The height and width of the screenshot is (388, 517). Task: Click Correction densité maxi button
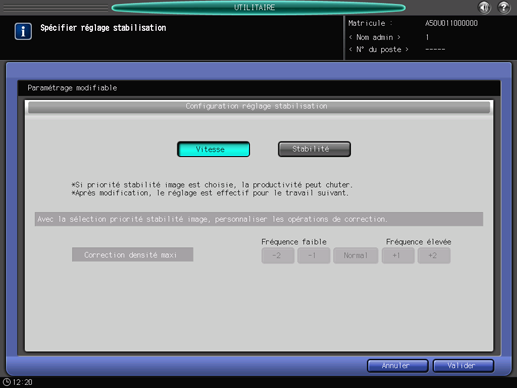[x=132, y=255]
